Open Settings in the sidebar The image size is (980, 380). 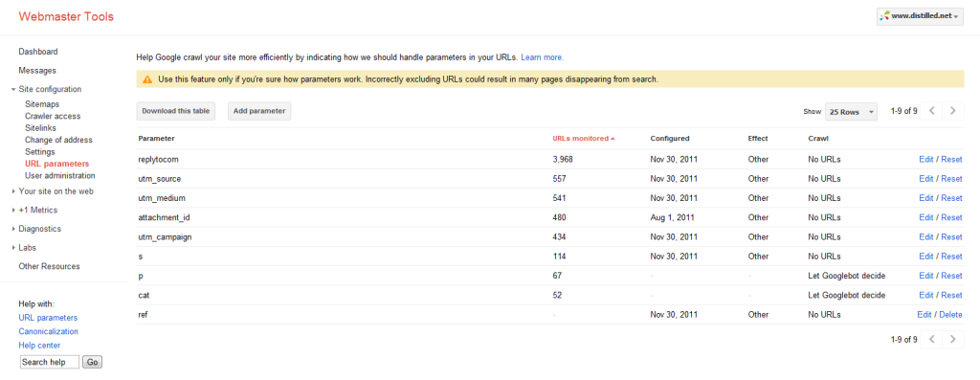(x=40, y=152)
